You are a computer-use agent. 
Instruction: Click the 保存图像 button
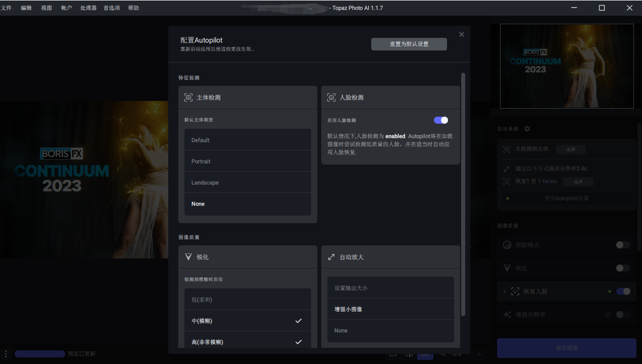[x=567, y=348]
